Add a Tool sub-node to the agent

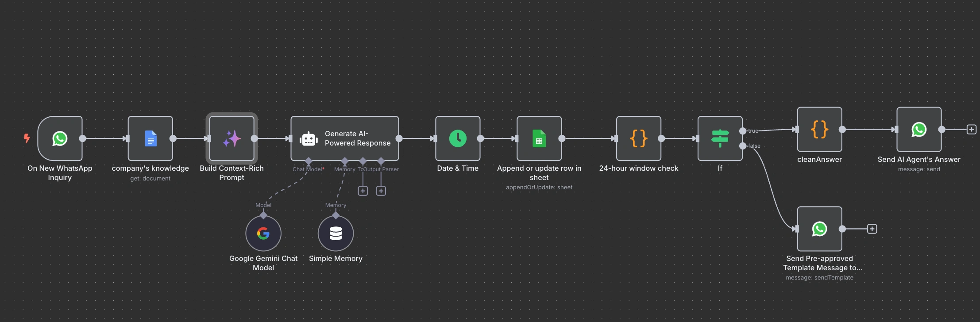tap(363, 191)
